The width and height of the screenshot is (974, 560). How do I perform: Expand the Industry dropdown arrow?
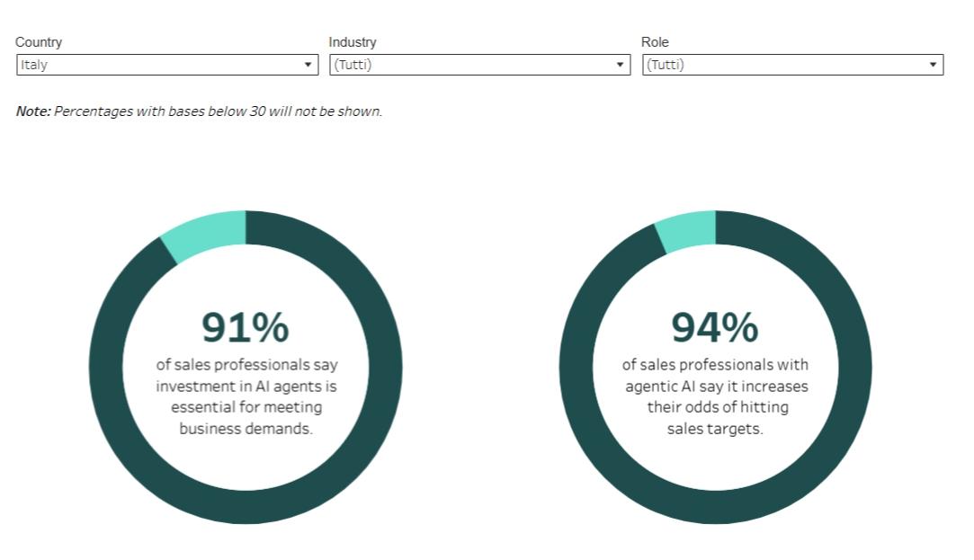tap(620, 65)
